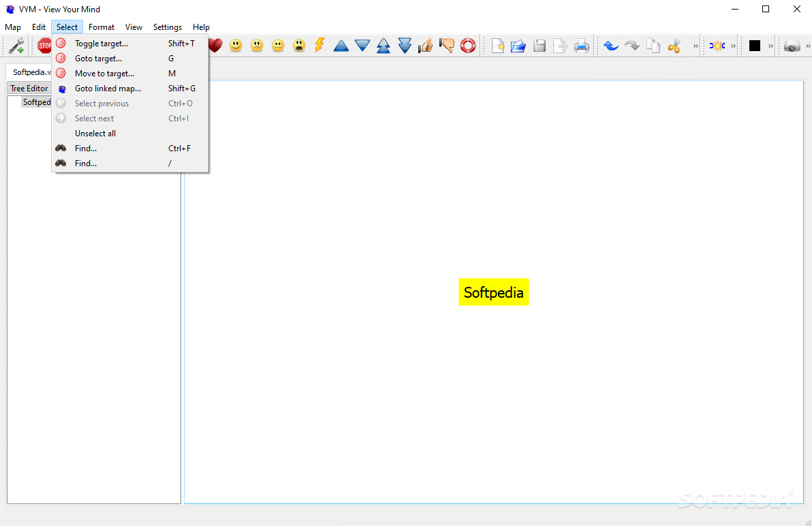The image size is (812, 526).
Task: Save map using floppy disk icon
Action: (x=540, y=46)
